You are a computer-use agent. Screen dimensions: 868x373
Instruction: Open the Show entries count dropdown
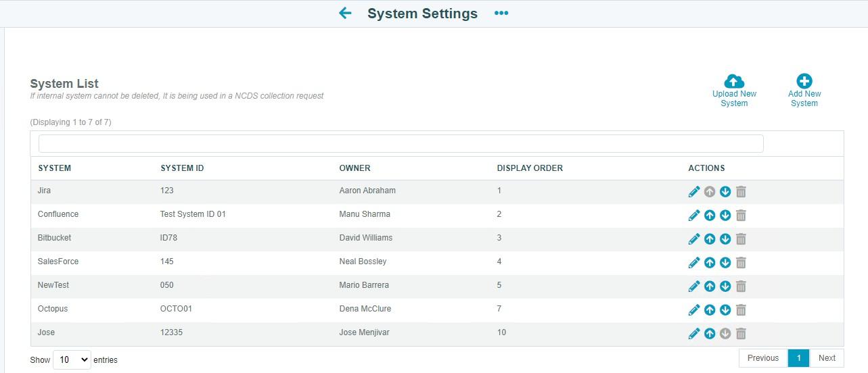click(x=72, y=359)
